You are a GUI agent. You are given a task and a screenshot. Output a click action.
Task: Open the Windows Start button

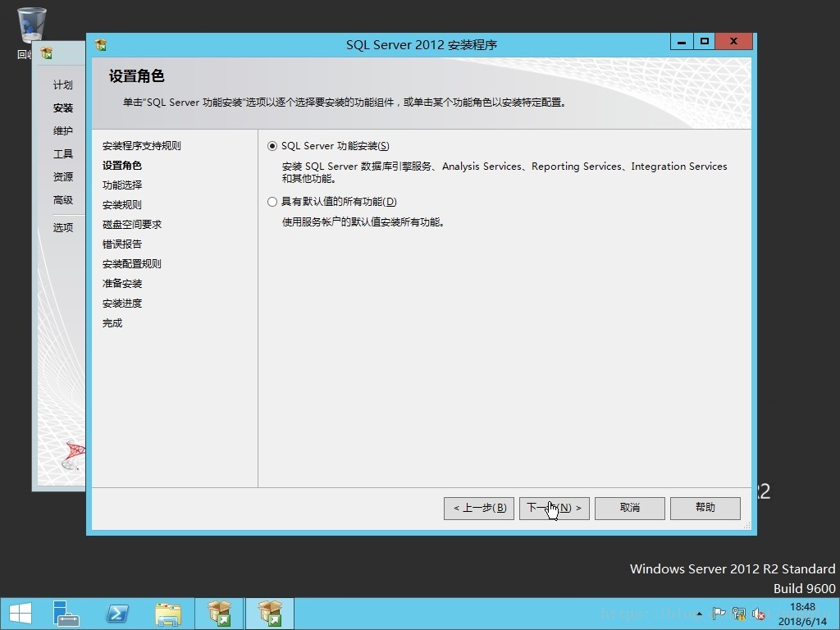21,614
